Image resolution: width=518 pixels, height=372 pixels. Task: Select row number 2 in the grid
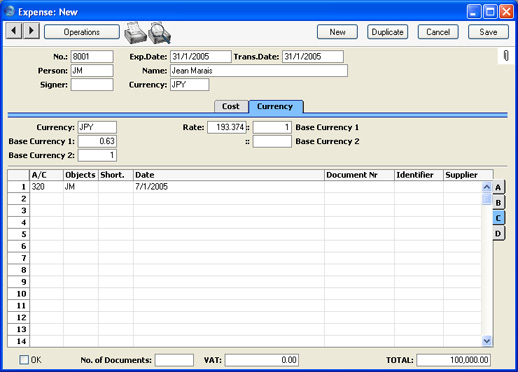19,199
